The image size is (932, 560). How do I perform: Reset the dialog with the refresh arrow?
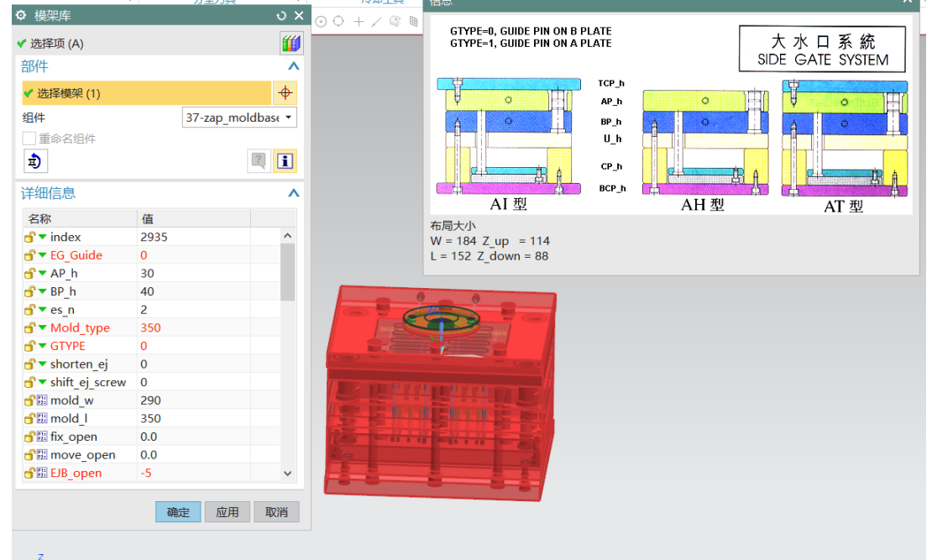pos(281,16)
